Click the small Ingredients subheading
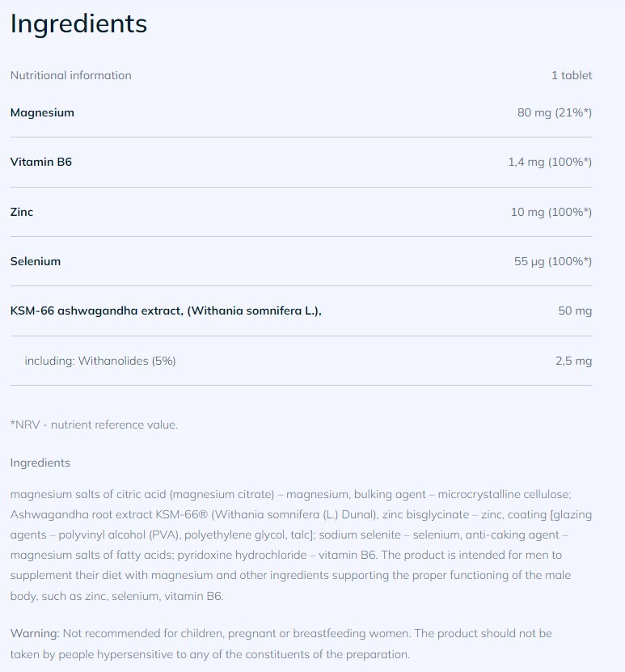The image size is (625, 672). (40, 463)
